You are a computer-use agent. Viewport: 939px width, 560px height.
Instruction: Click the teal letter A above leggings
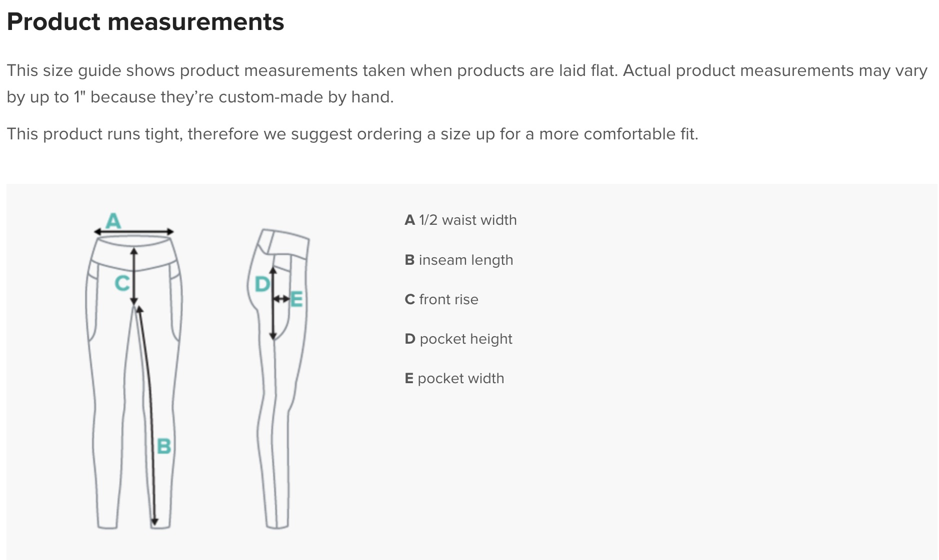113,220
